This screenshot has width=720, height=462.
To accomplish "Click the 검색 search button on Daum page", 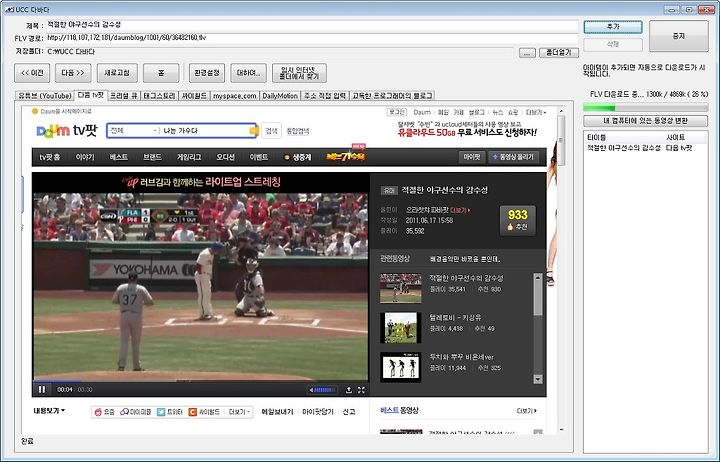I will click(271, 131).
